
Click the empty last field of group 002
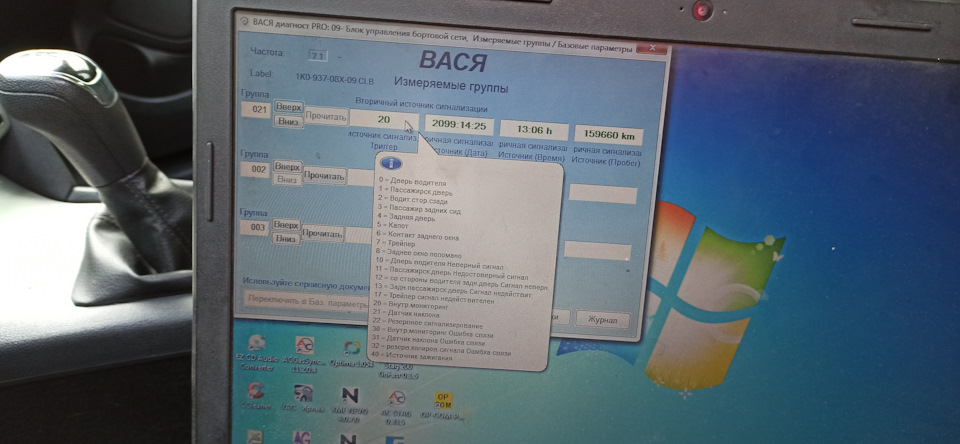[x=603, y=194]
